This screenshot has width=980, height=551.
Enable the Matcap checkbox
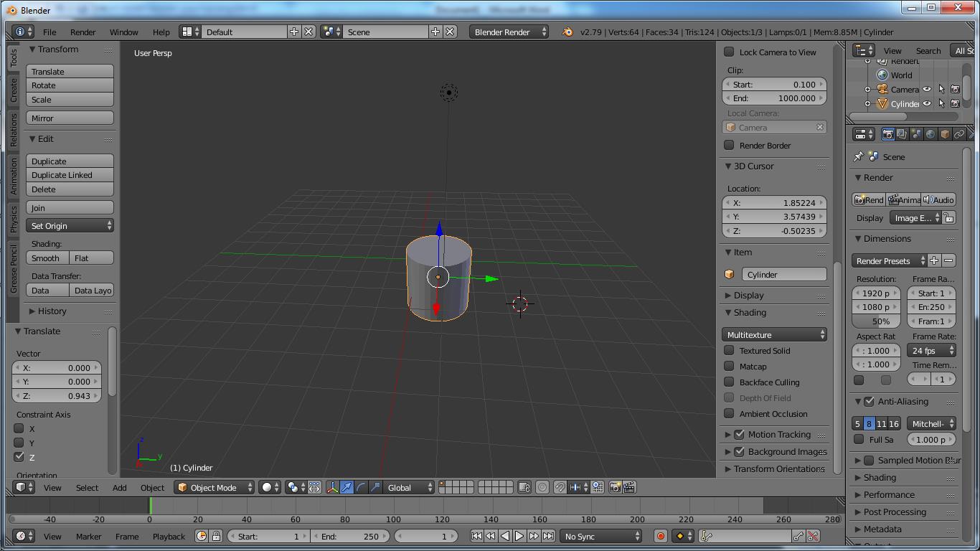pyautogui.click(x=729, y=366)
